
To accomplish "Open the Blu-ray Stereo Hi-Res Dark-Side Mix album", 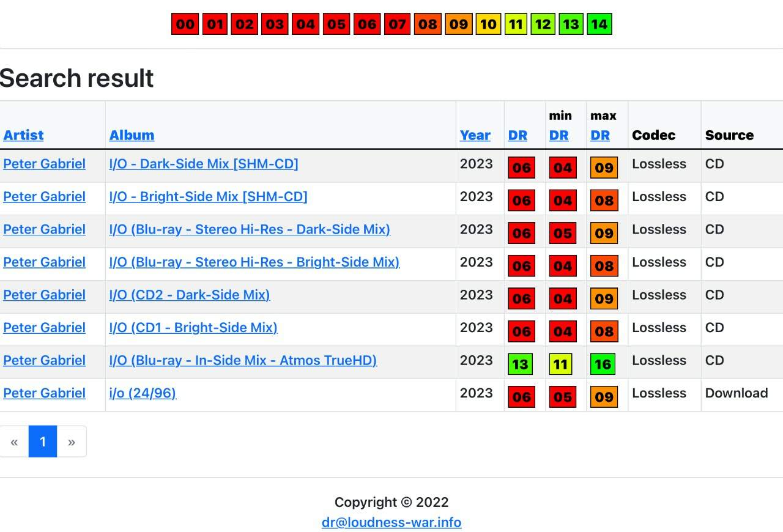I will (x=250, y=229).
